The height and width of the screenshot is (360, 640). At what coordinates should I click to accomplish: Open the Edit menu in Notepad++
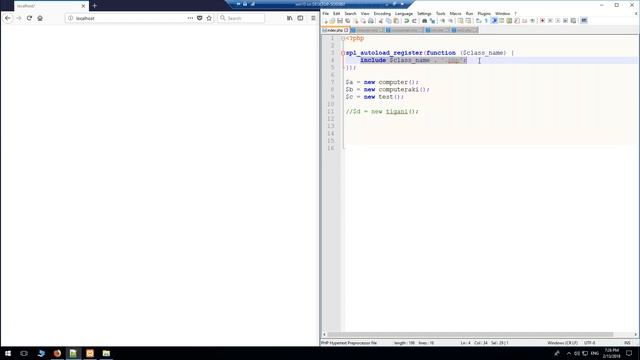pyautogui.click(x=336, y=13)
